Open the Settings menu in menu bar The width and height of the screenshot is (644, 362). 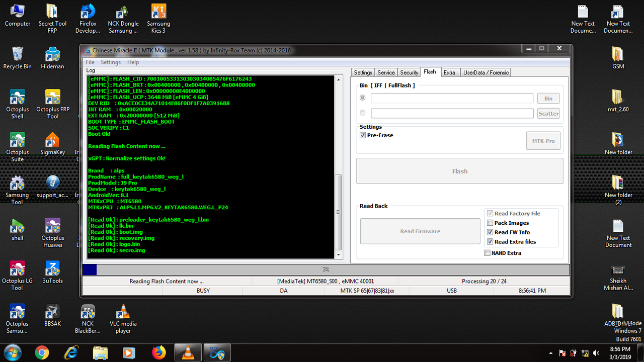coord(111,62)
